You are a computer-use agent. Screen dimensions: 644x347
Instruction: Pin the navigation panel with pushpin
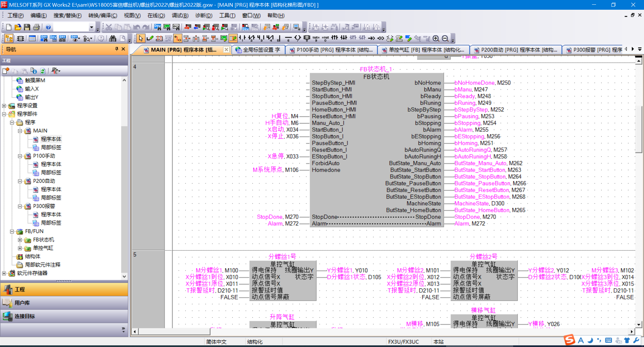[117, 49]
